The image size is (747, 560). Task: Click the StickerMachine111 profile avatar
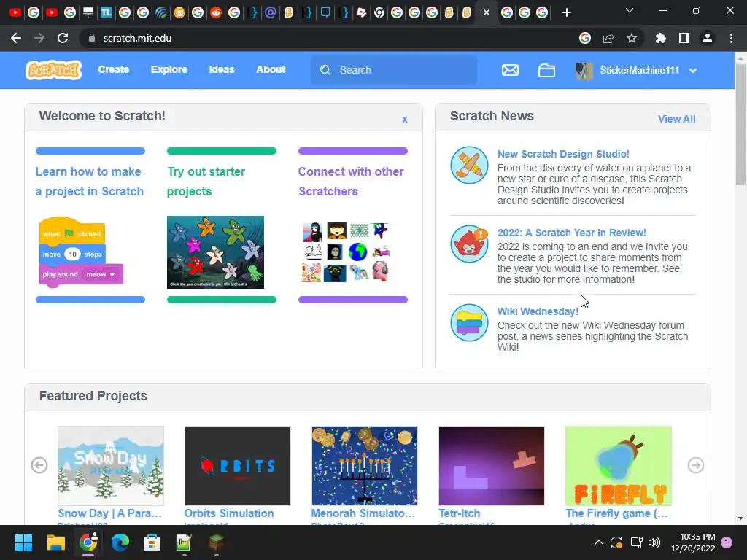pyautogui.click(x=584, y=71)
